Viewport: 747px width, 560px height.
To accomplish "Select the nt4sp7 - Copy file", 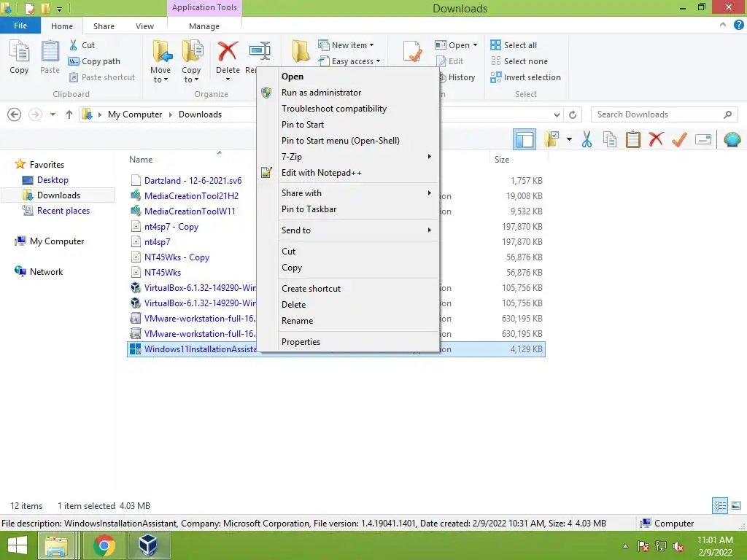I will 171,227.
